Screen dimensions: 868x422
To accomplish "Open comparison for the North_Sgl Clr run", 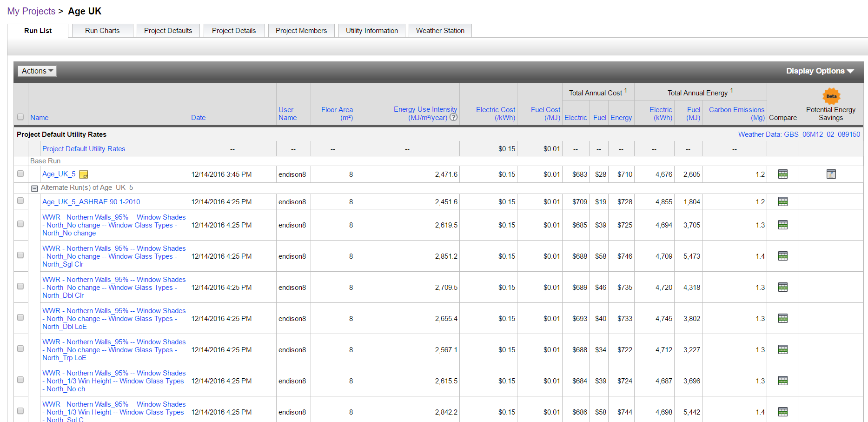I will [x=783, y=256].
